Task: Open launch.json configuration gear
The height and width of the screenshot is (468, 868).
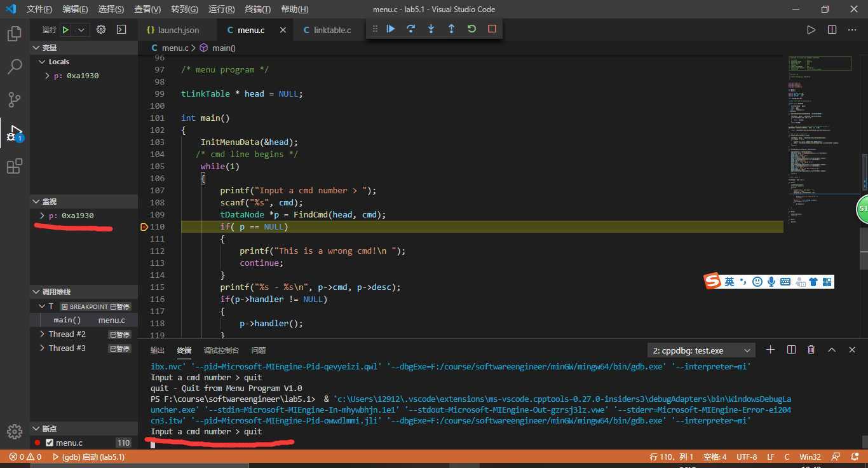Action: tap(101, 30)
